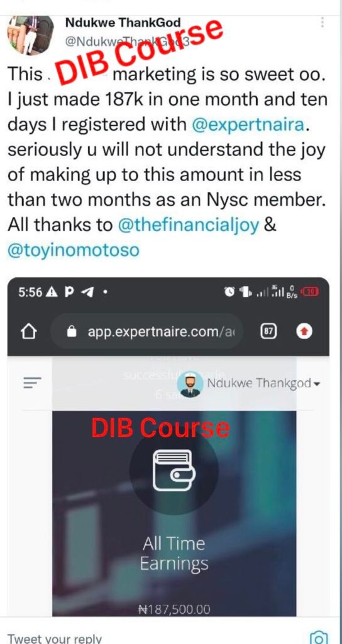Tap Ndukwe ThankGod's profile avatar
Viewport: 342px width, 644px height.
coord(31,36)
